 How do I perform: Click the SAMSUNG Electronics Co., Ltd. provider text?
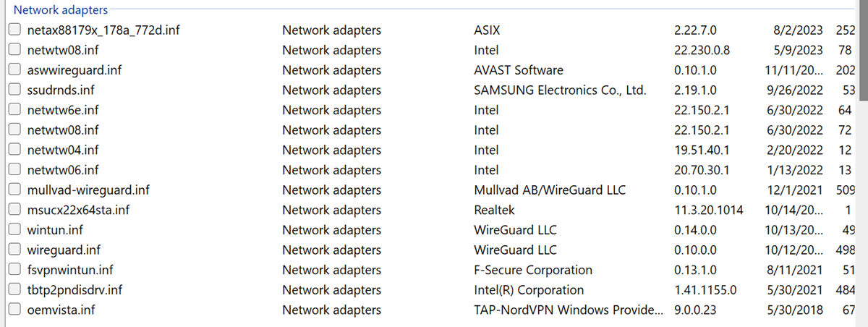[560, 90]
